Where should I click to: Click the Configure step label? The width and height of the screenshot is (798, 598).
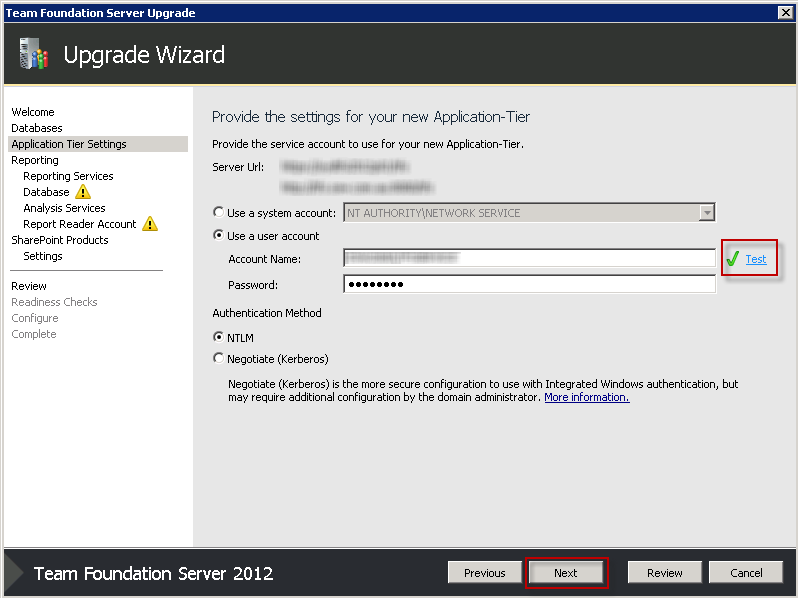click(x=35, y=318)
